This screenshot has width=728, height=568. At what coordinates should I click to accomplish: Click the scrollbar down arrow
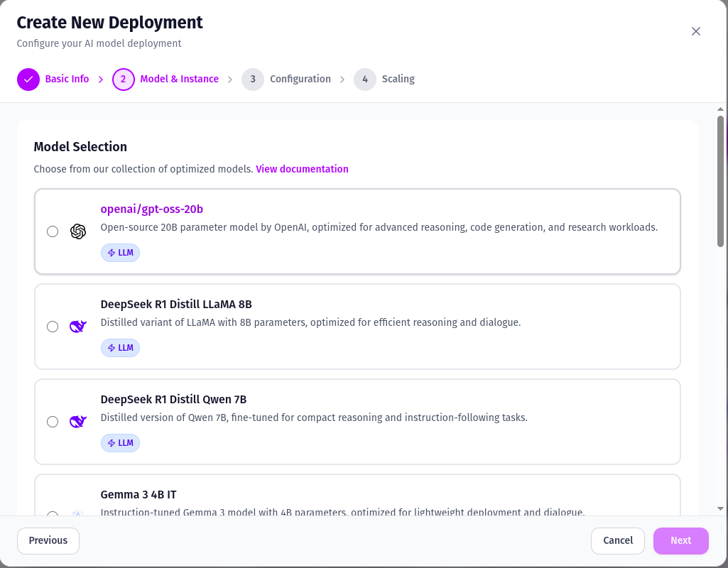[x=720, y=508]
